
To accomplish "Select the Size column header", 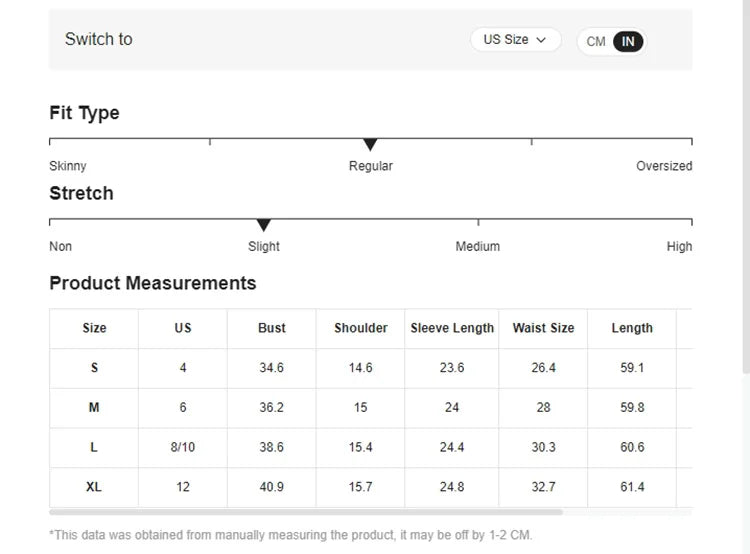I will 94,328.
